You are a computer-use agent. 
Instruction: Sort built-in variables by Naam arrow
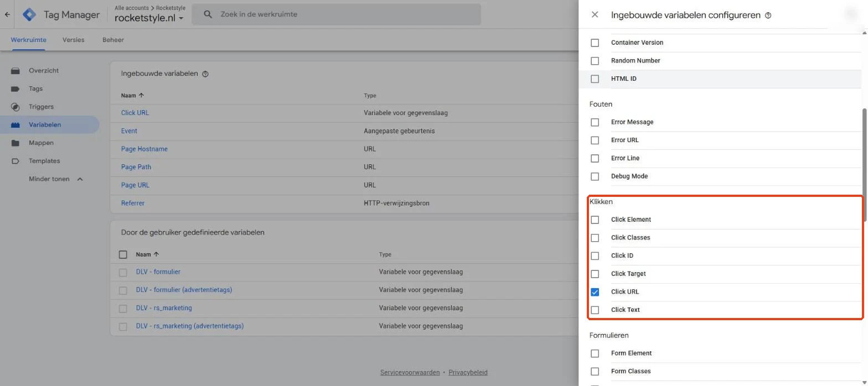(141, 96)
